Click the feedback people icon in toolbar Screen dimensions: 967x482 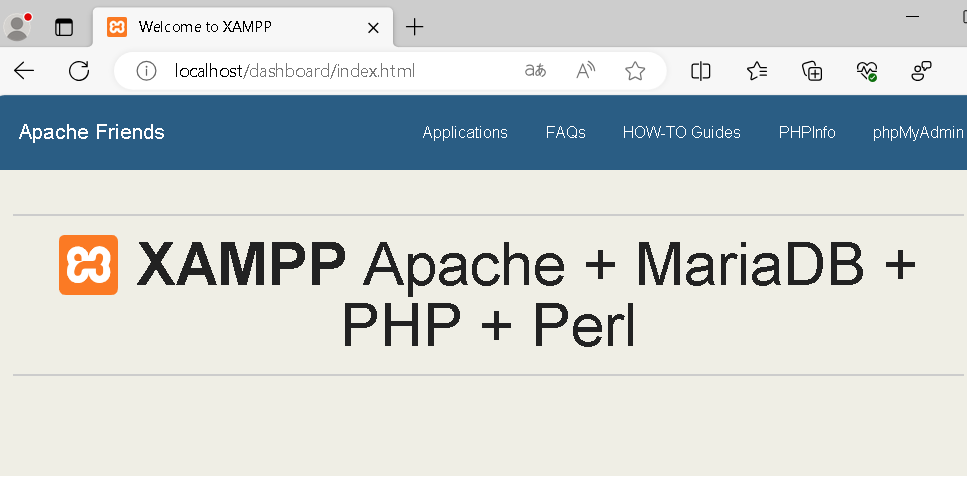tap(921, 71)
